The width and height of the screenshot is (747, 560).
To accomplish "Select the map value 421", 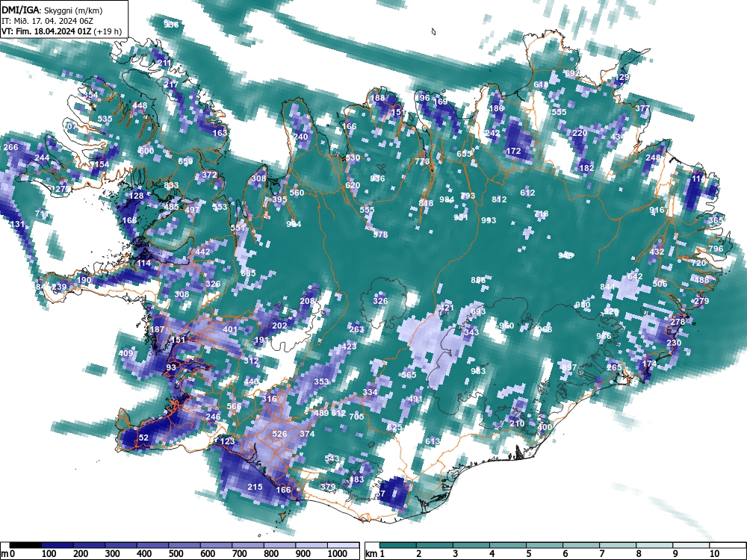I will [447, 308].
